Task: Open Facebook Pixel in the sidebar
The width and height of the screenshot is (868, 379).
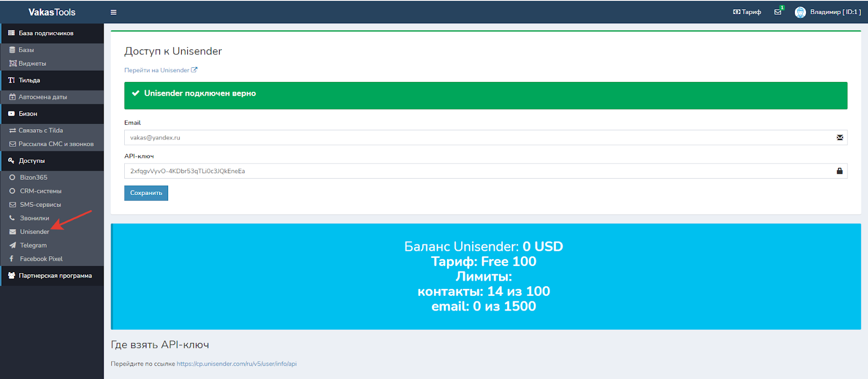Action: tap(41, 259)
